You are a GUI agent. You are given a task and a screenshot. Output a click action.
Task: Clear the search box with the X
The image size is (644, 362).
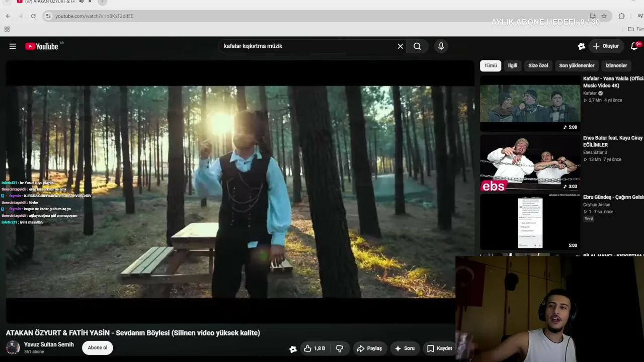400,46
